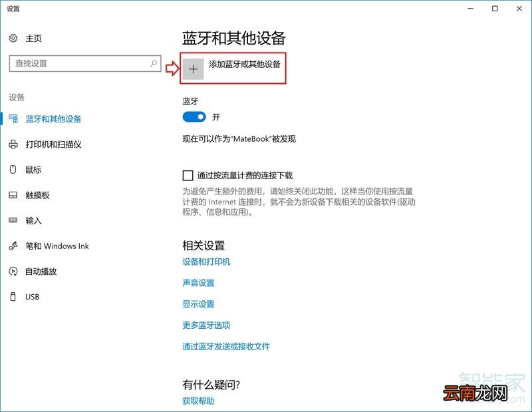Click the plus icon to add a device

point(193,69)
